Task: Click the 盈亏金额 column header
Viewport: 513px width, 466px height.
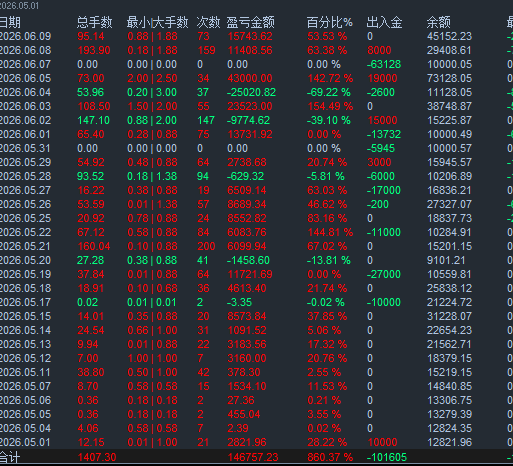Action: (x=251, y=22)
